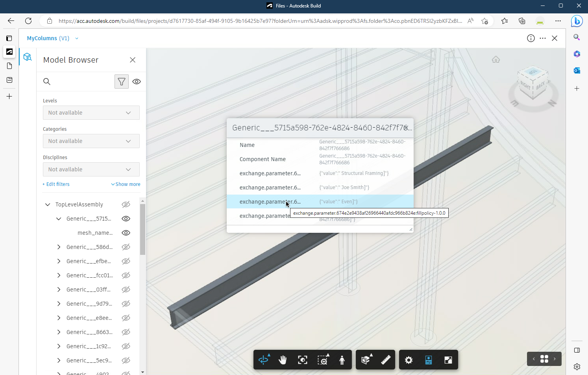The height and width of the screenshot is (375, 588).
Task: Enter fullscreen viewer mode
Action: (448, 360)
